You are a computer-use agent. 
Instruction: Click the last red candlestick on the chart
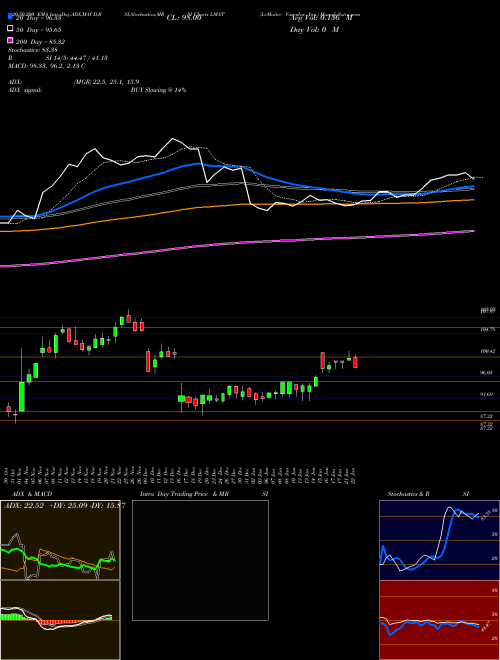[x=355, y=362]
